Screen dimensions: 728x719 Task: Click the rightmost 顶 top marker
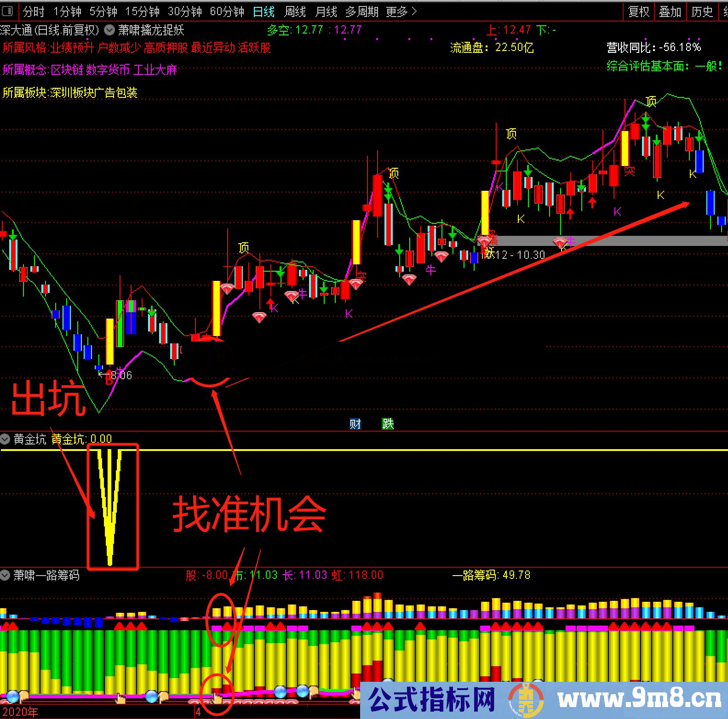651,101
